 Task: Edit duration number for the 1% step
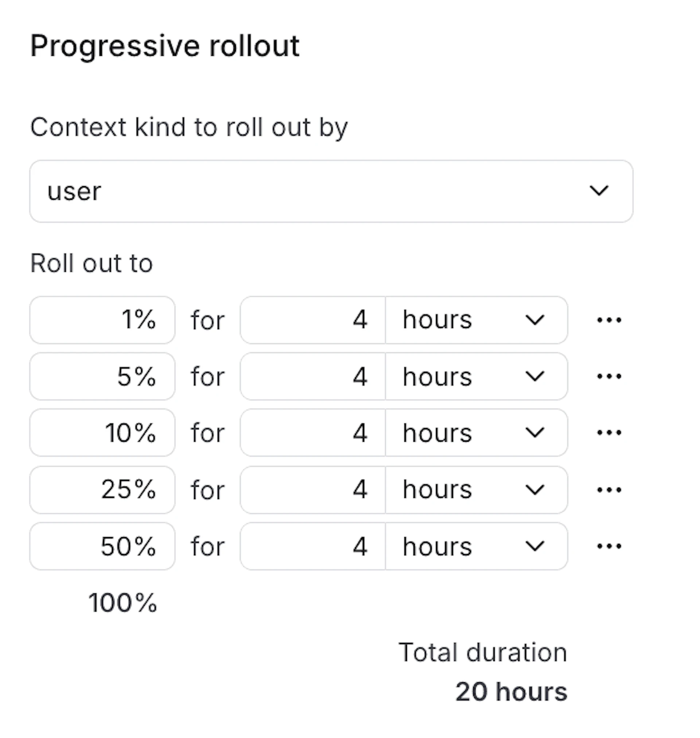tap(313, 320)
